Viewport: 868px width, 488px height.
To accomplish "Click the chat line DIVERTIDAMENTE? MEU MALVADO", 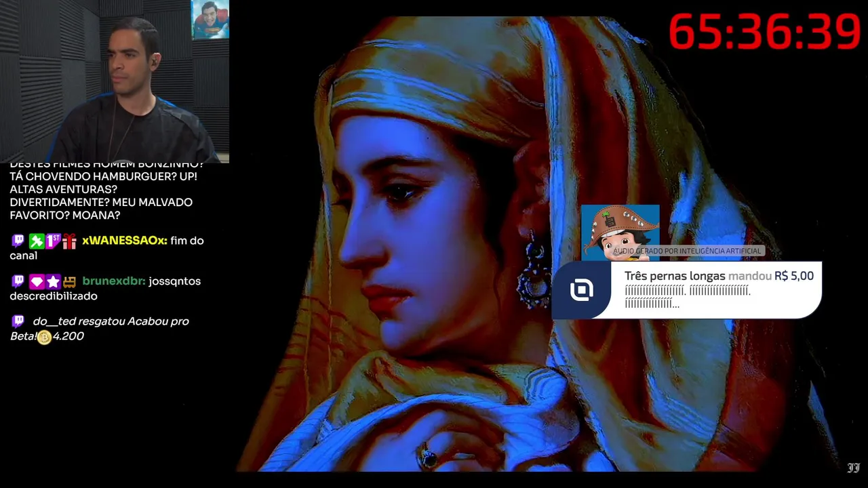I will pos(101,202).
